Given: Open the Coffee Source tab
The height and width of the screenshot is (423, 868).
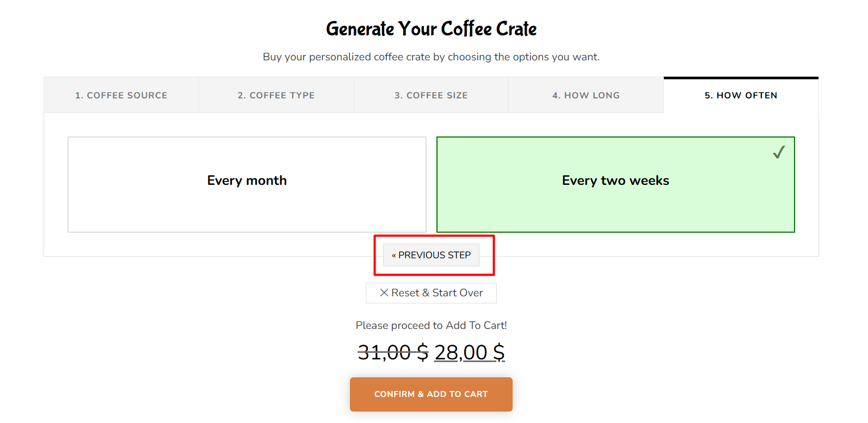Looking at the screenshot, I should 121,95.
